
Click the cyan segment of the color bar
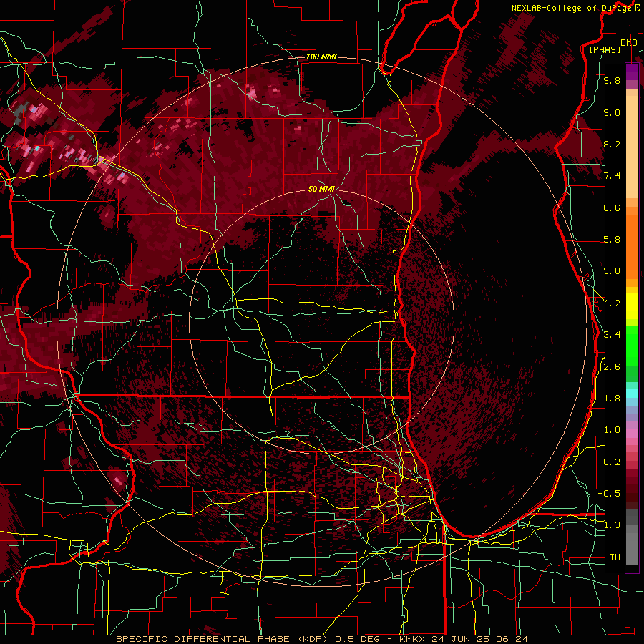click(632, 394)
